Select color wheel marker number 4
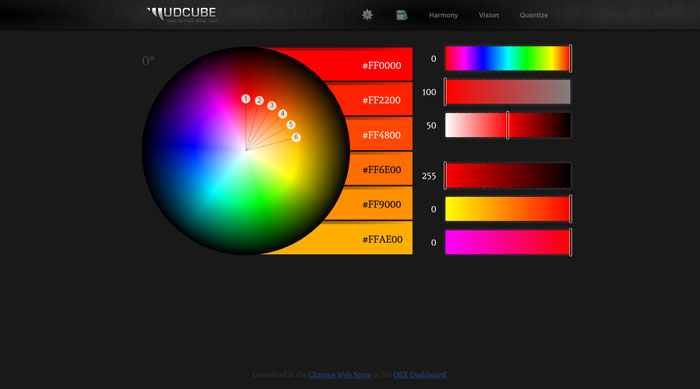The image size is (700, 389). (x=282, y=114)
